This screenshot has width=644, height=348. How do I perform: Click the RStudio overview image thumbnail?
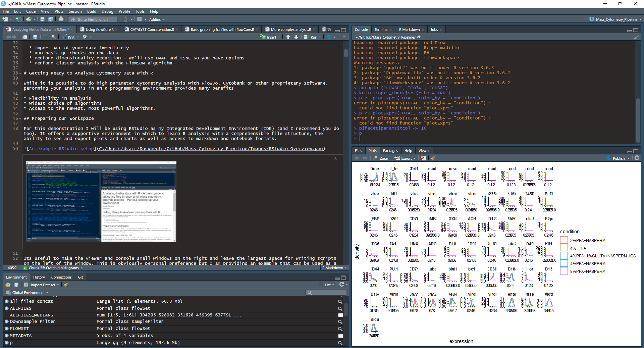point(101,202)
